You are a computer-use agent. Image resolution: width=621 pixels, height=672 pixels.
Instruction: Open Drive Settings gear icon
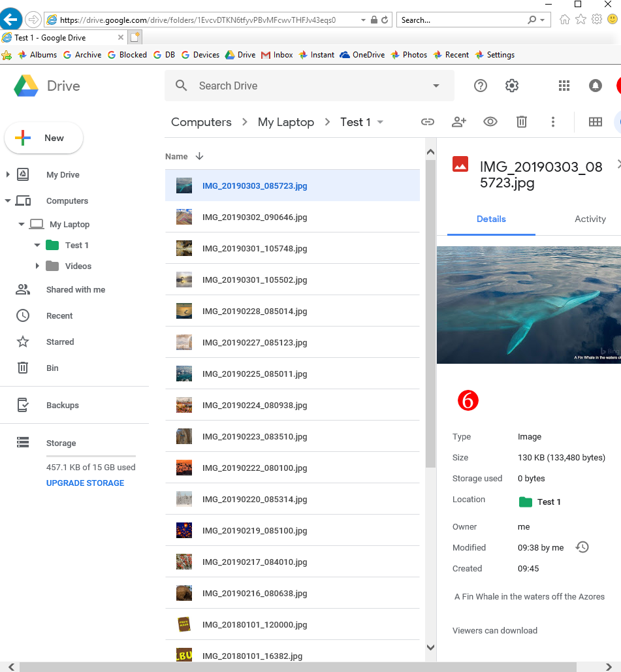coord(512,86)
